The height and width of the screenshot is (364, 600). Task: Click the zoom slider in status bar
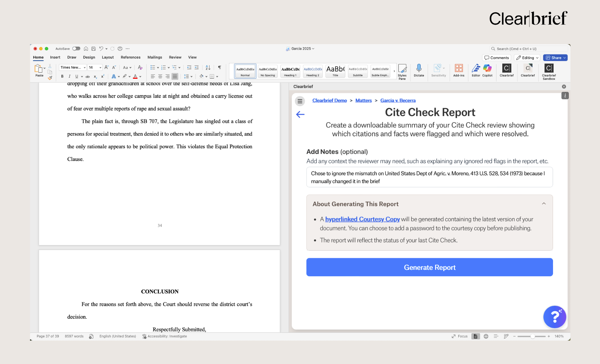click(x=532, y=336)
